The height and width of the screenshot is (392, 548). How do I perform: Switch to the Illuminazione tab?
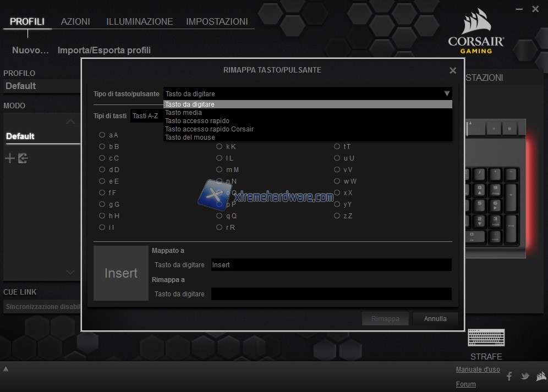pyautogui.click(x=139, y=22)
